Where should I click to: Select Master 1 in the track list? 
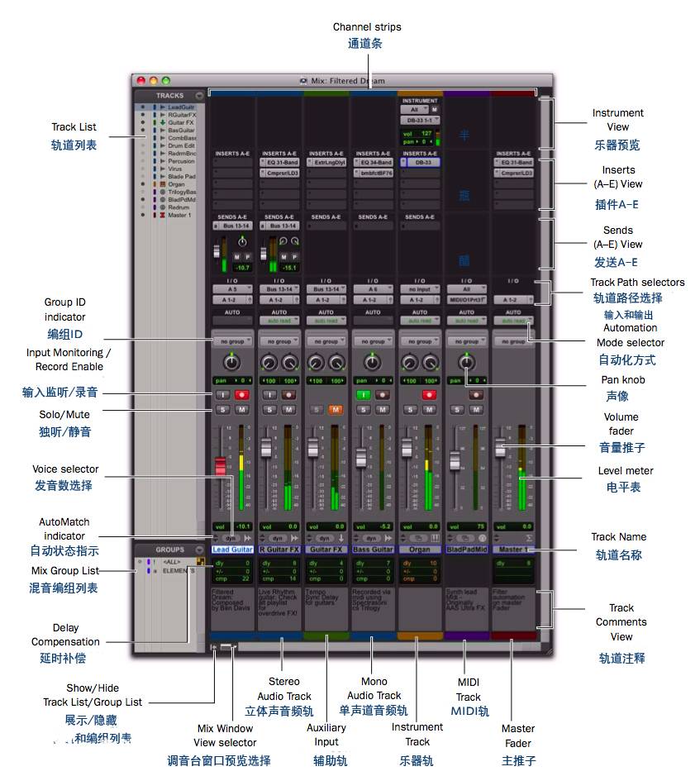point(179,215)
